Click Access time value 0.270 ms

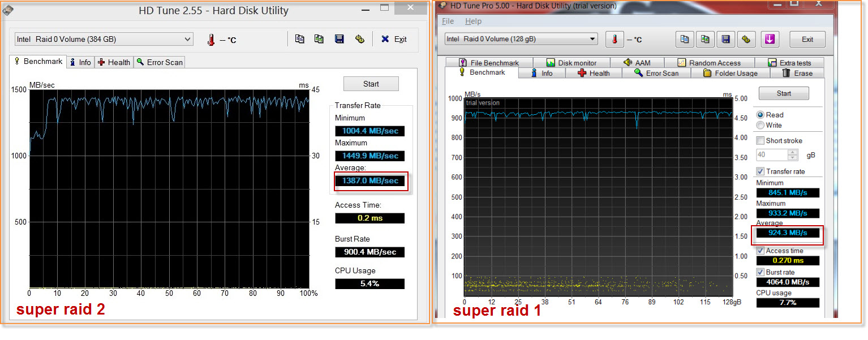[x=787, y=261]
